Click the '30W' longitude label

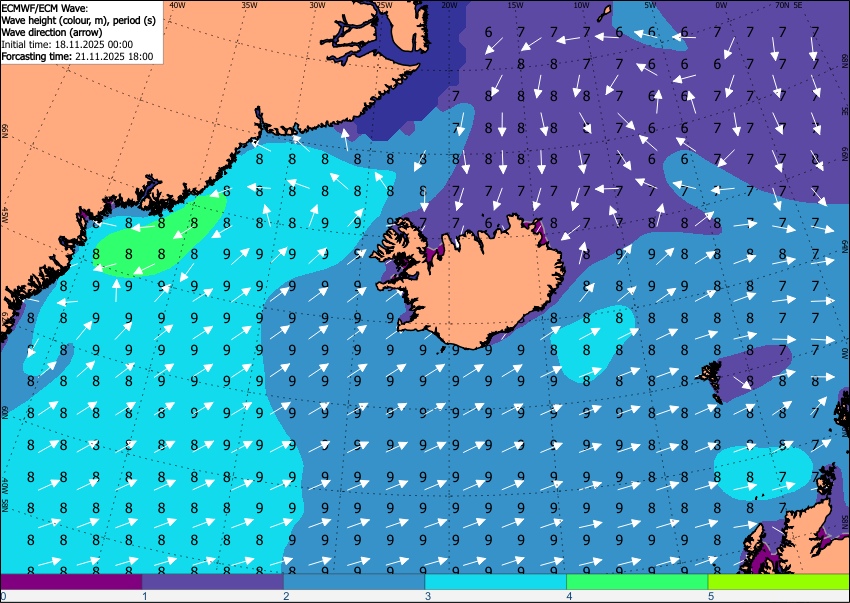[317, 5]
